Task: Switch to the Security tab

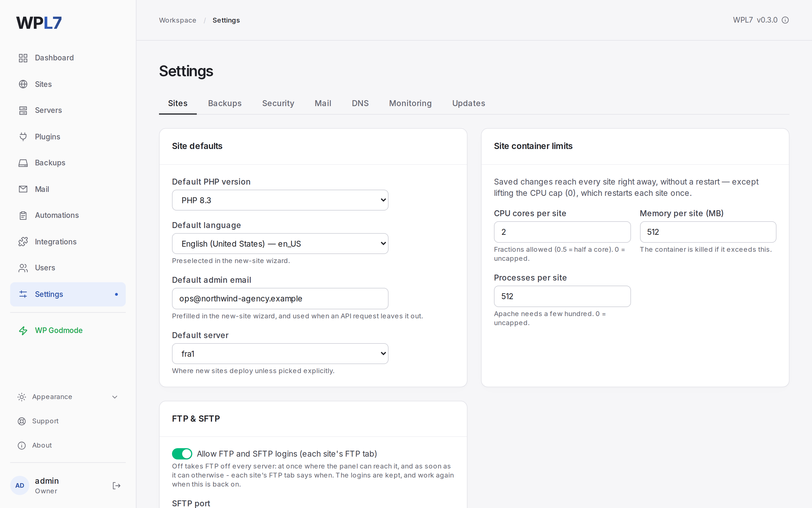Action: (x=278, y=103)
